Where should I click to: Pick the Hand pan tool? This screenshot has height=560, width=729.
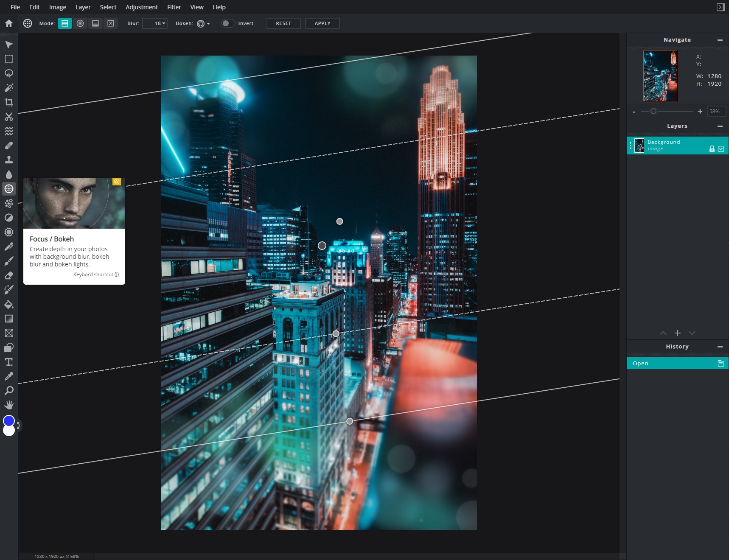tap(9, 405)
